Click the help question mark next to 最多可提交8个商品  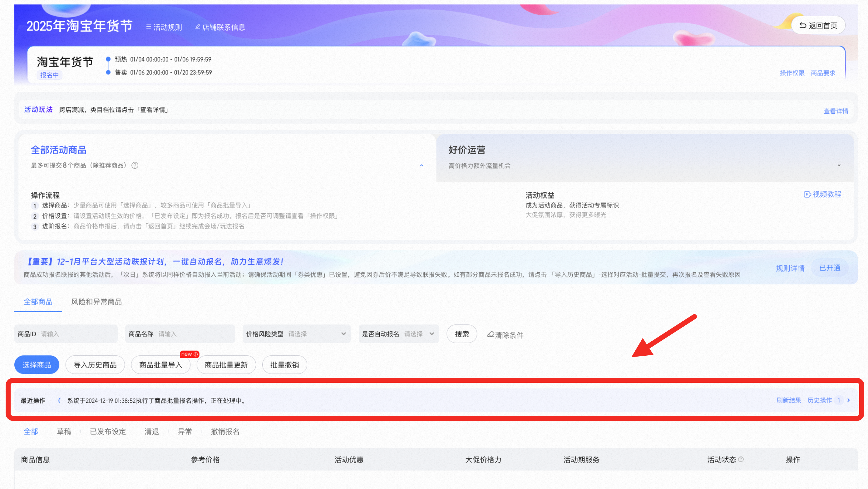[x=135, y=165]
